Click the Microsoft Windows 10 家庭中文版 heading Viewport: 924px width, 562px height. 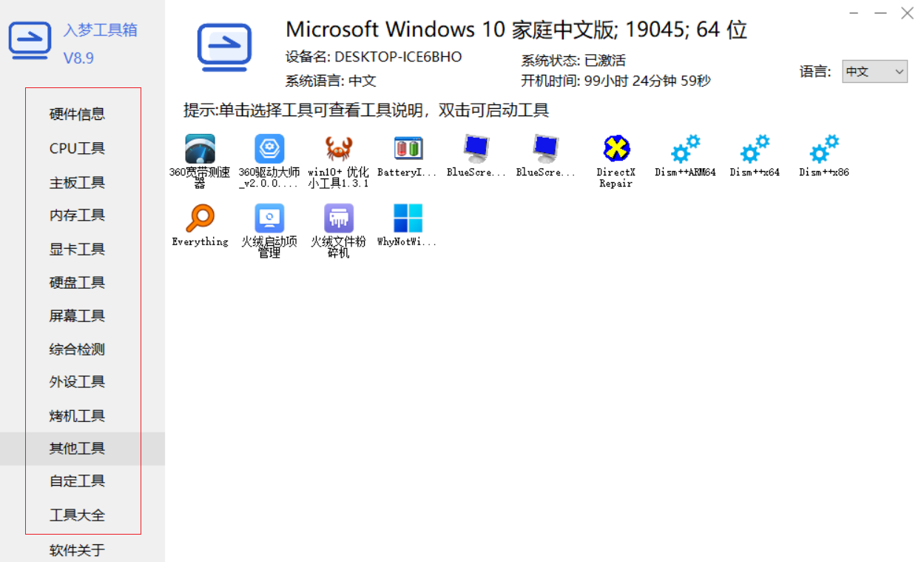(x=516, y=30)
